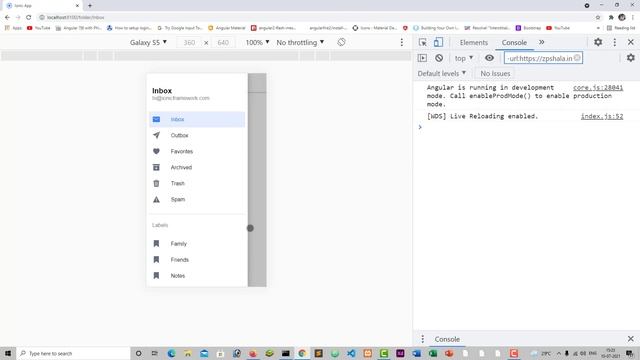Click the taskbar search box
The image size is (640, 360).
click(x=73, y=353)
